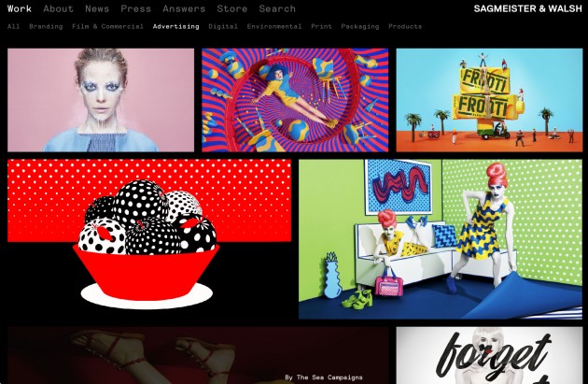Visit the Answers page
Image resolution: width=588 pixels, height=384 pixels.
[x=184, y=8]
